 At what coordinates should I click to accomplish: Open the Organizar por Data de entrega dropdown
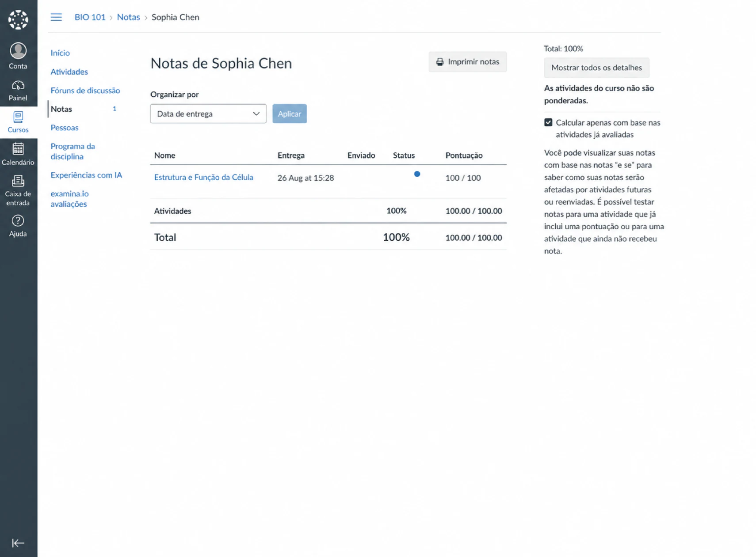pyautogui.click(x=208, y=114)
